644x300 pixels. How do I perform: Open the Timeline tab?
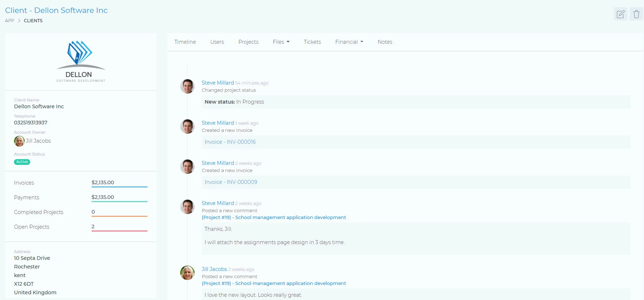(185, 42)
